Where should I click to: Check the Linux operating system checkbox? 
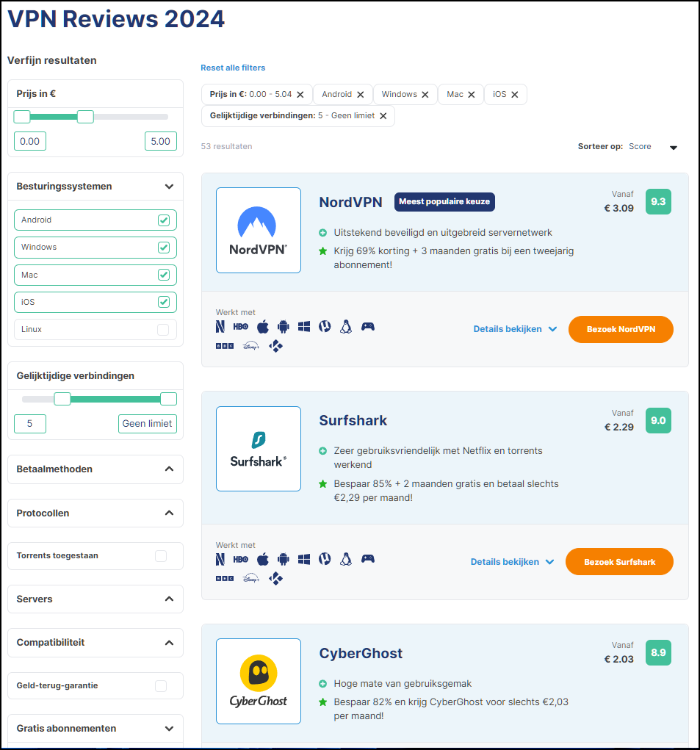163,330
